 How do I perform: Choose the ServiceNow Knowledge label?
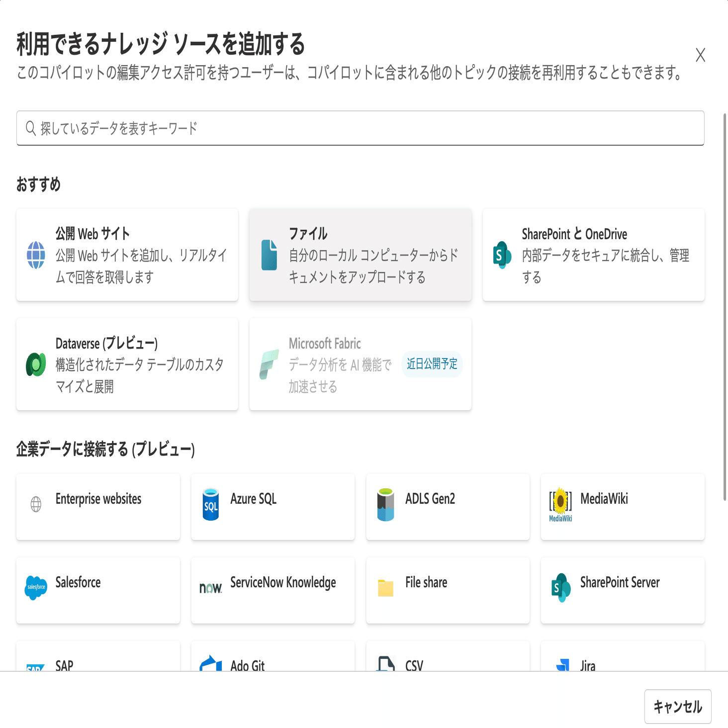coord(283,582)
